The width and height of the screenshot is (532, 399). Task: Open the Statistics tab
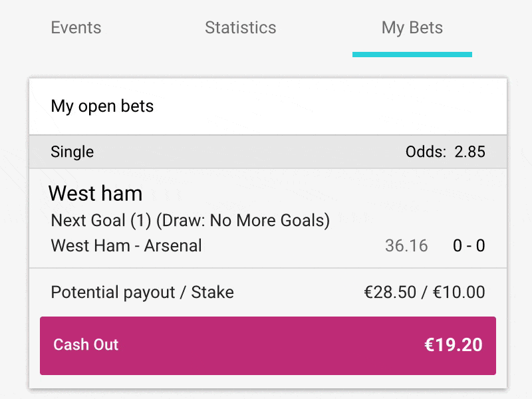pyautogui.click(x=240, y=28)
